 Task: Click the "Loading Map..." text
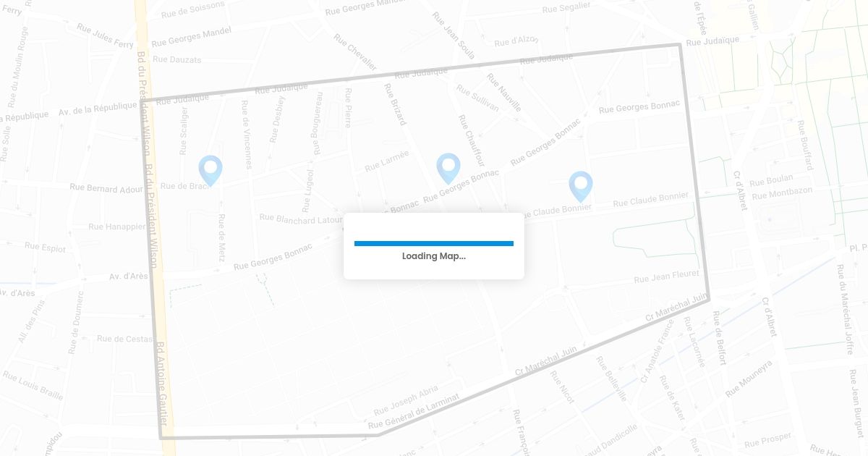(x=434, y=256)
